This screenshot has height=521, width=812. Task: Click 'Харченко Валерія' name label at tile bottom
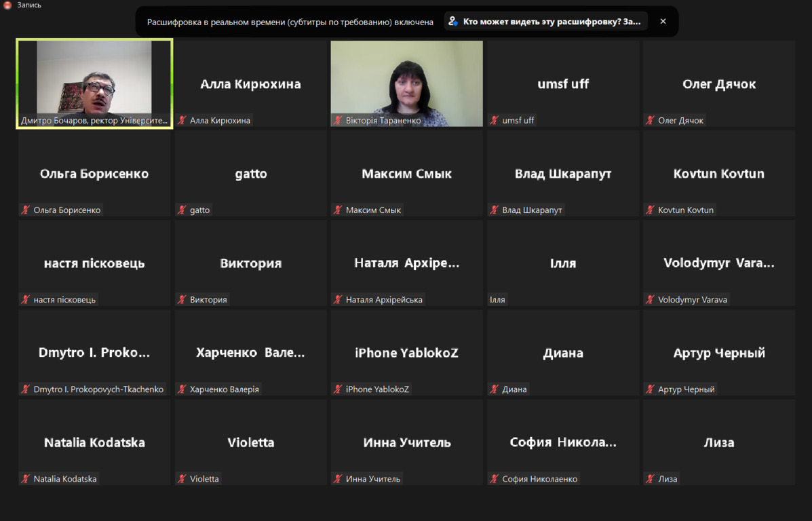click(225, 389)
